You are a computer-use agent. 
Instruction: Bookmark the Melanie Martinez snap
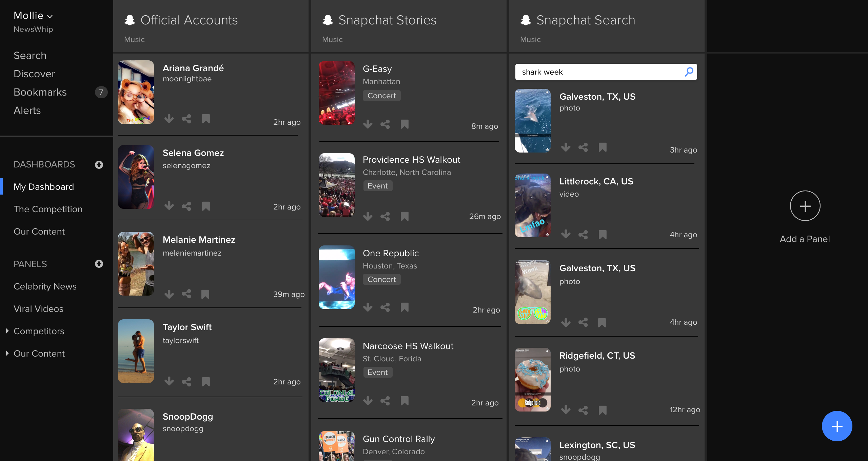click(x=205, y=294)
